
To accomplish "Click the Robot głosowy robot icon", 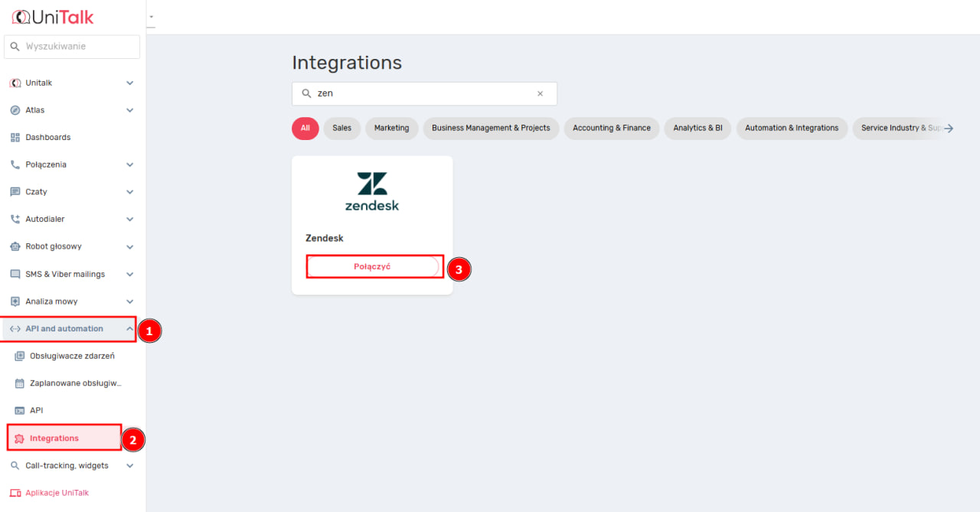I will pyautogui.click(x=15, y=246).
